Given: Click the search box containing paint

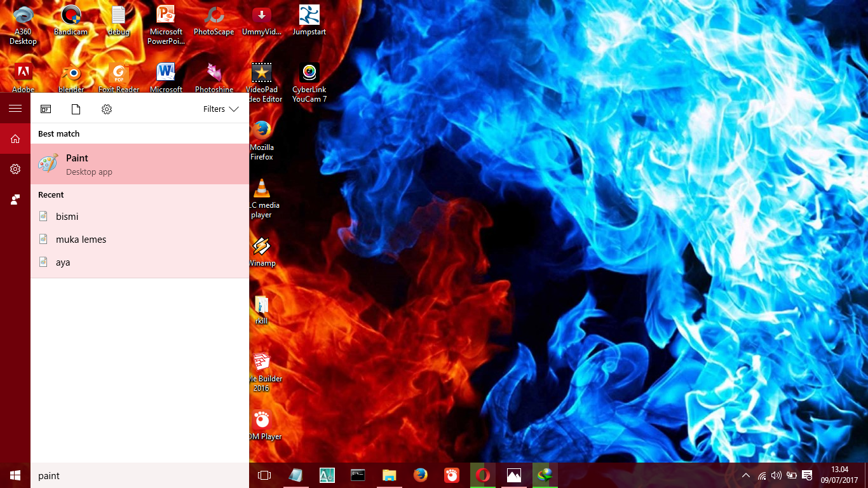Looking at the screenshot, I should click(140, 475).
